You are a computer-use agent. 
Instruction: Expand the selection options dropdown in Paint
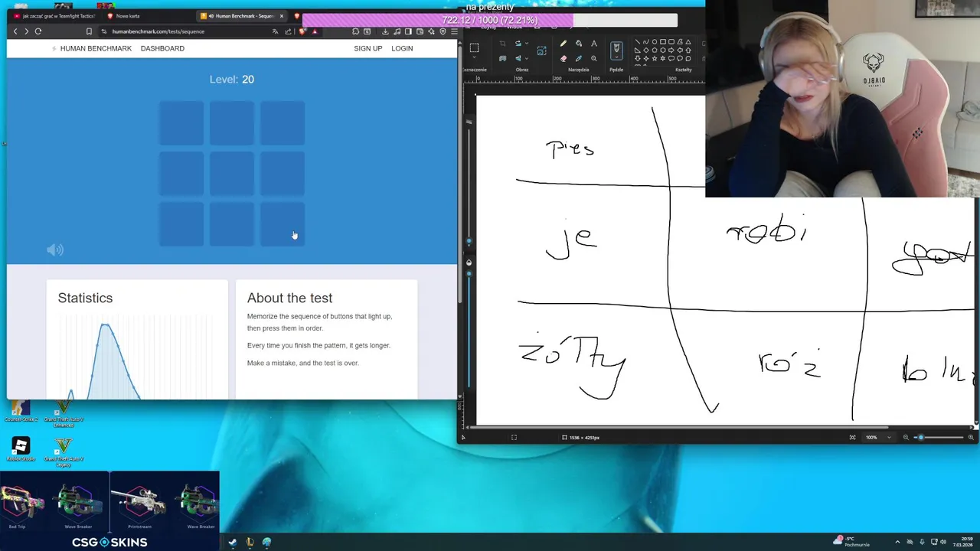click(x=474, y=57)
